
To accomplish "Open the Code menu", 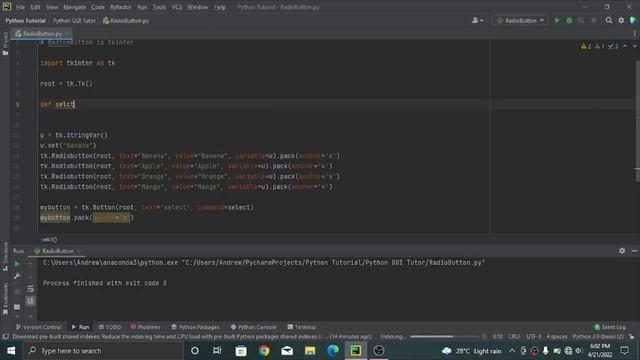I will 98,7.
